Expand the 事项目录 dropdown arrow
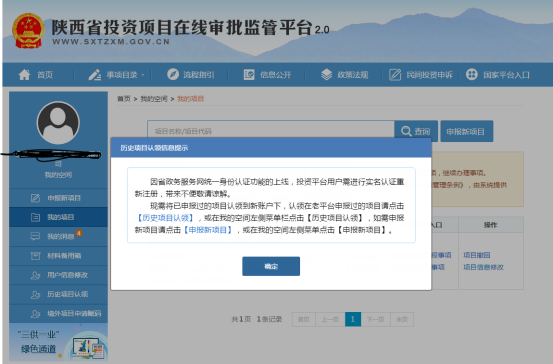This screenshot has height=364, width=553. (x=143, y=75)
